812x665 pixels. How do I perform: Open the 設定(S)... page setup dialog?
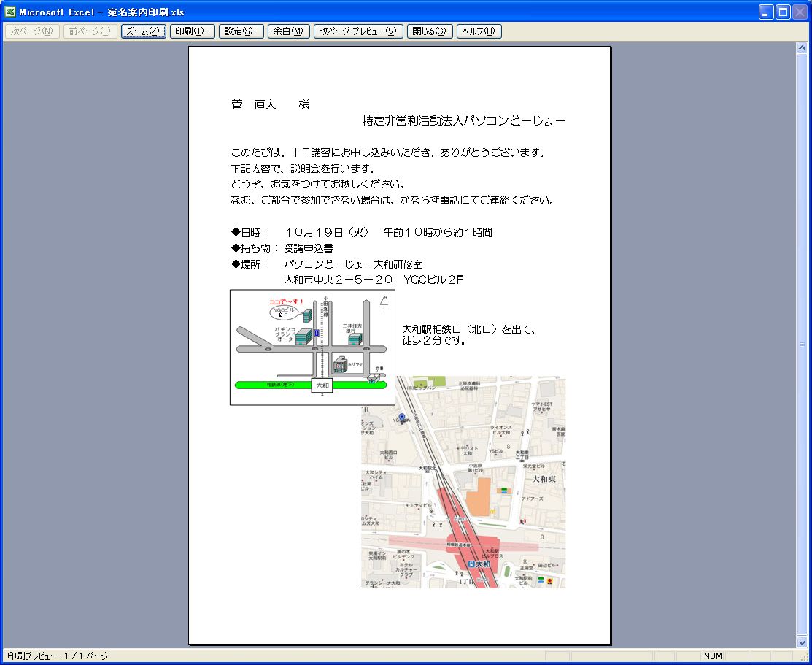[241, 31]
